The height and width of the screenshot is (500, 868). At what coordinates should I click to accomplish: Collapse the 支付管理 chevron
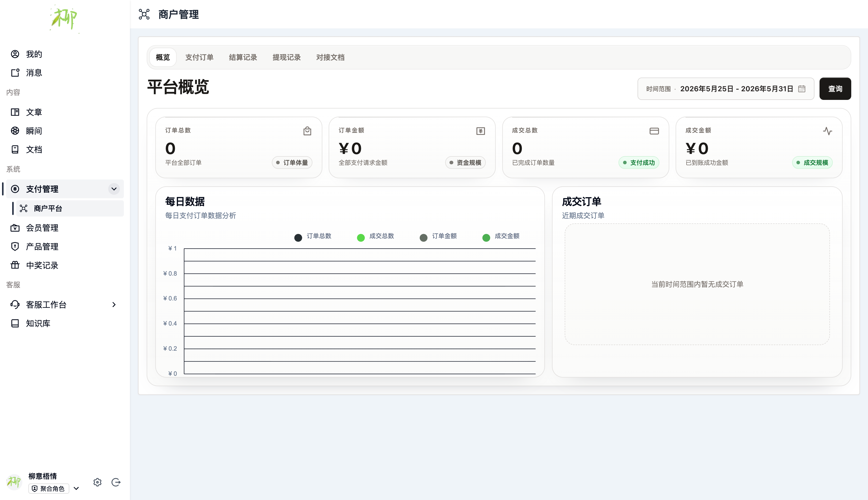coord(114,189)
